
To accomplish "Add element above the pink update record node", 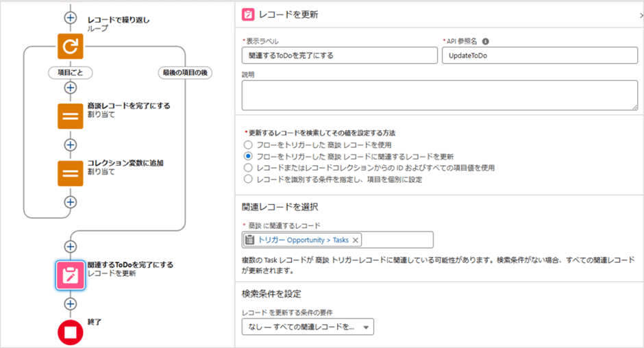I will pos(71,247).
